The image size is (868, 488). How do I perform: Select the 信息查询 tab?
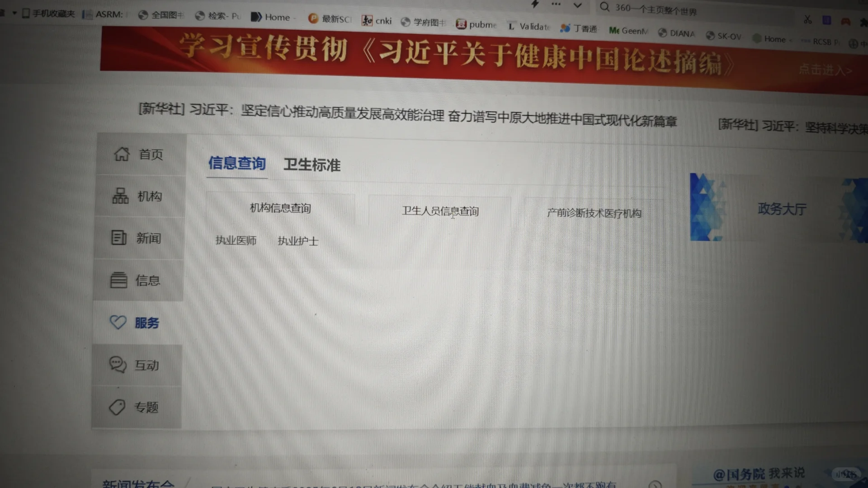pos(237,163)
